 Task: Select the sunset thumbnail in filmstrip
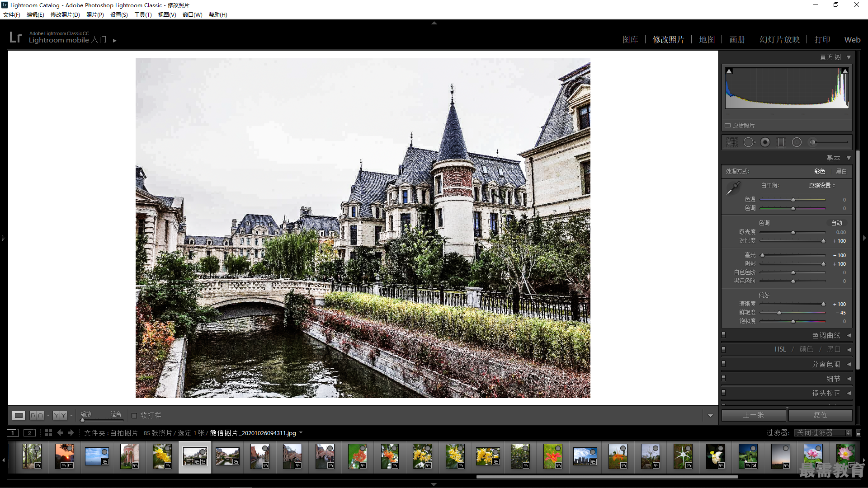[65, 456]
